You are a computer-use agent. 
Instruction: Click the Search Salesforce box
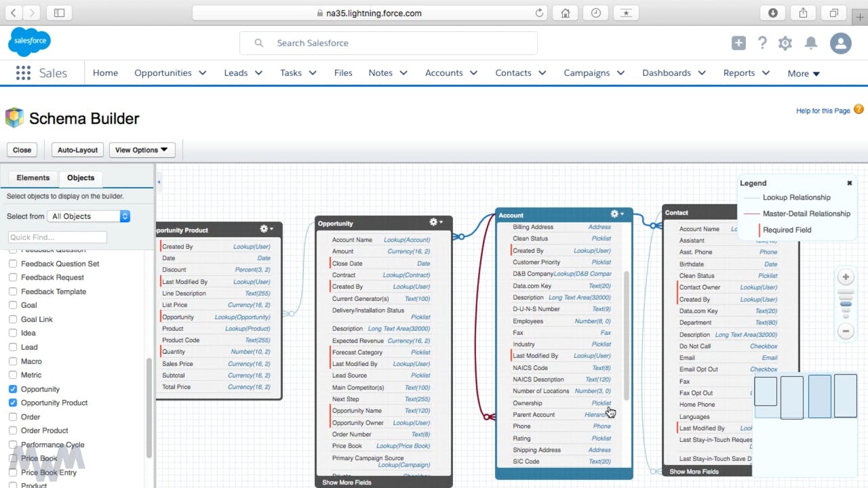(x=389, y=43)
